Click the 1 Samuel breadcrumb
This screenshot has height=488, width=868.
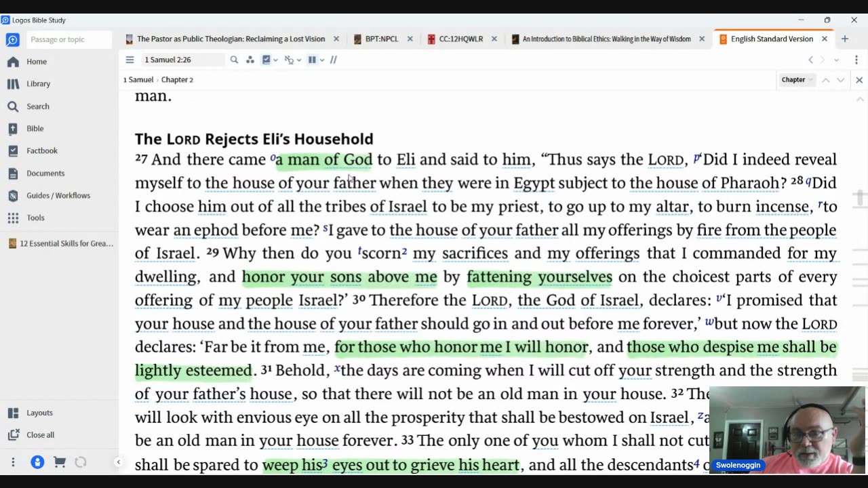(138, 80)
